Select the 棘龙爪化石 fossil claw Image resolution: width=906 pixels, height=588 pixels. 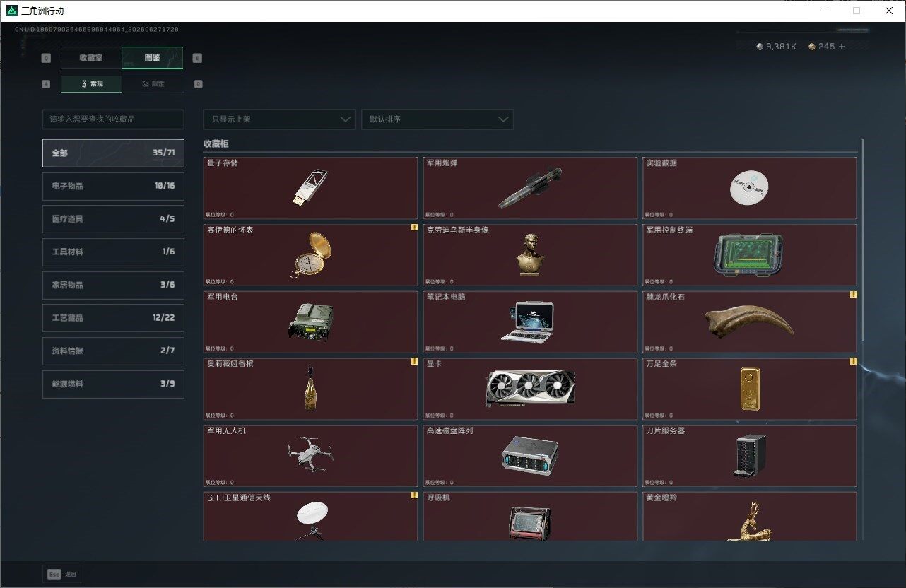750,322
